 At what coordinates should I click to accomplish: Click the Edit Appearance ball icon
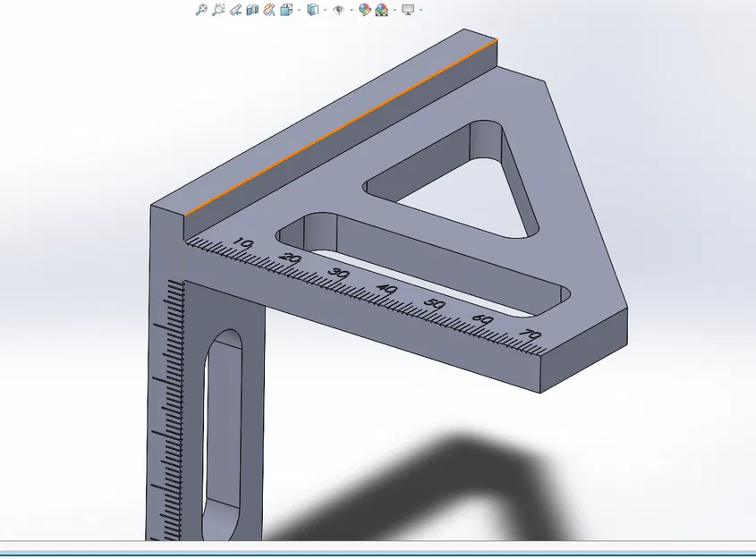365,11
